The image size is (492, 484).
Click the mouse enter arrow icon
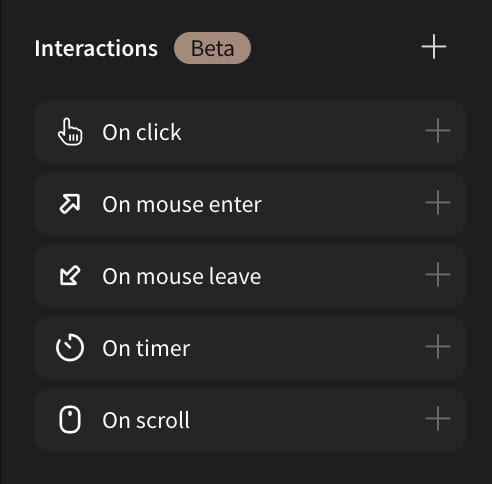(70, 204)
